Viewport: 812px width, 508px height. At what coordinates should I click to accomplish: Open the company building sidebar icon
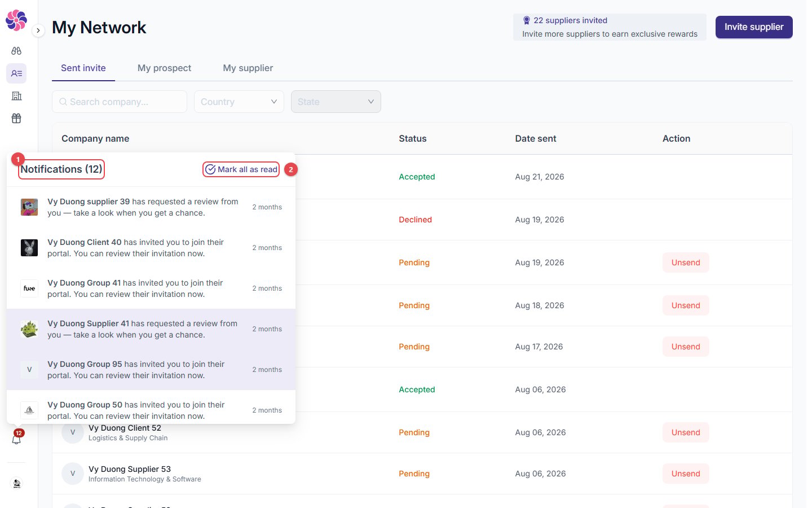point(16,96)
